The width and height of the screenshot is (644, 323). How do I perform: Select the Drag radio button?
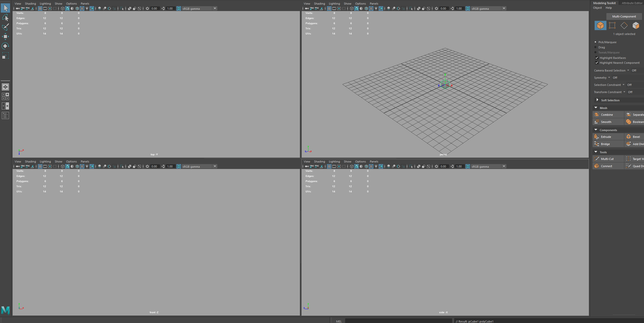[x=595, y=47]
